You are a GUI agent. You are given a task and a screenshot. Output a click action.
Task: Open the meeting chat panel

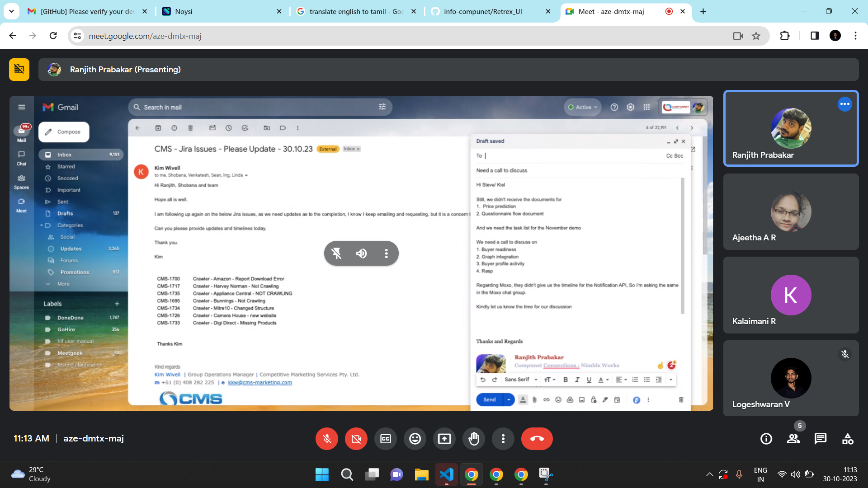tap(820, 439)
